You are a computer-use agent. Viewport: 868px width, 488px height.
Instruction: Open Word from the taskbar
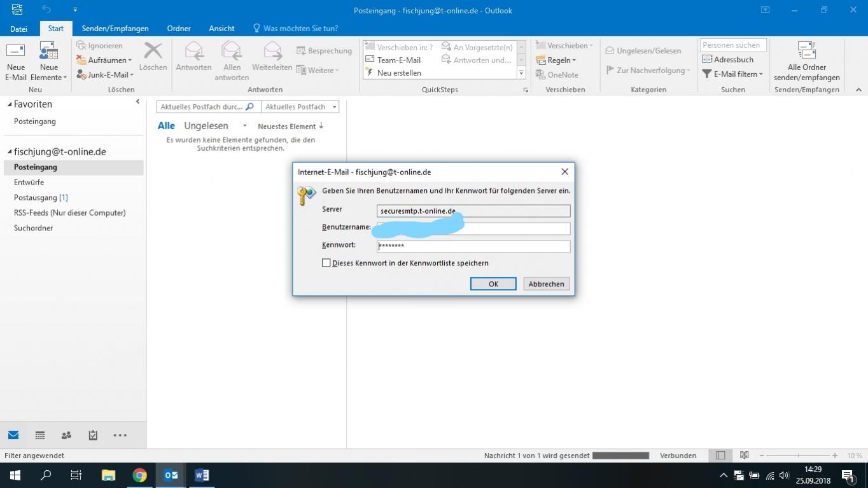(202, 475)
